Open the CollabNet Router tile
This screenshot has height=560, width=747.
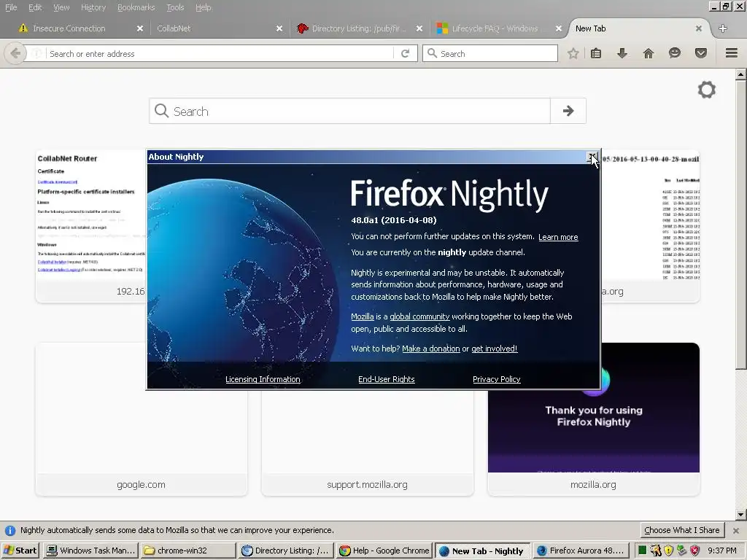pos(90,226)
